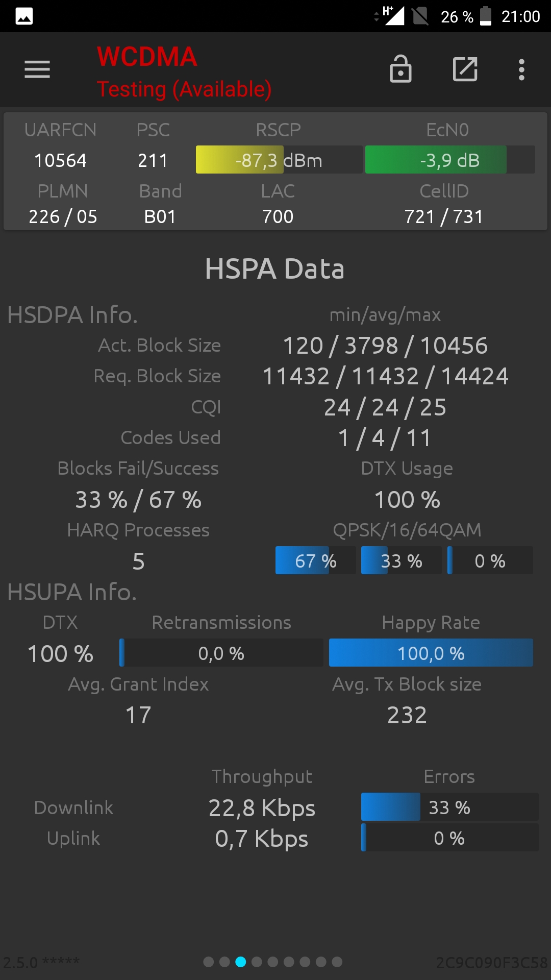The height and width of the screenshot is (980, 551).
Task: Tap the EcN0 -3,9 dB bar
Action: (450, 160)
